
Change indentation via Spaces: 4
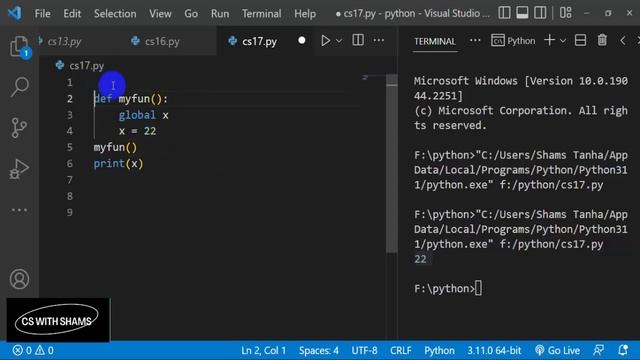[319, 350]
